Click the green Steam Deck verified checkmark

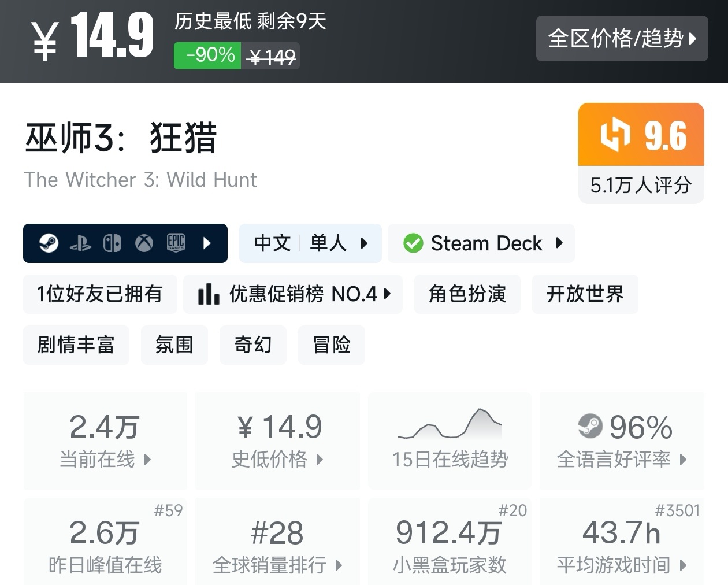tap(413, 243)
